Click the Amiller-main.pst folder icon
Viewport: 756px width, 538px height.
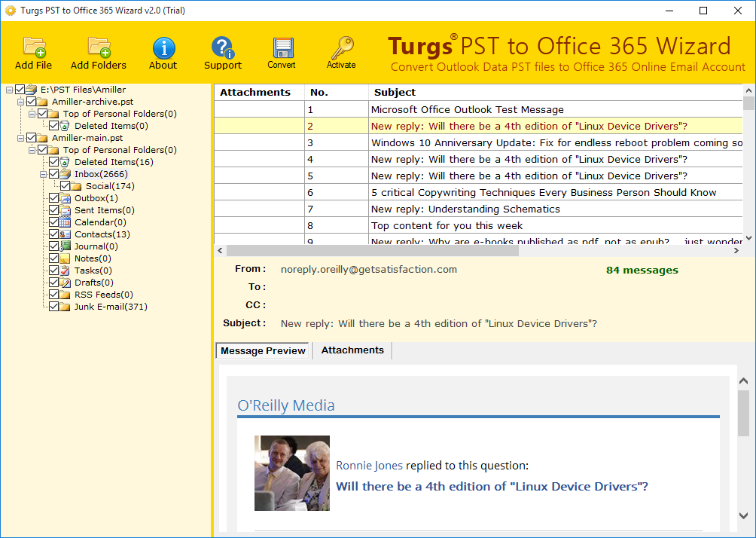click(43, 138)
